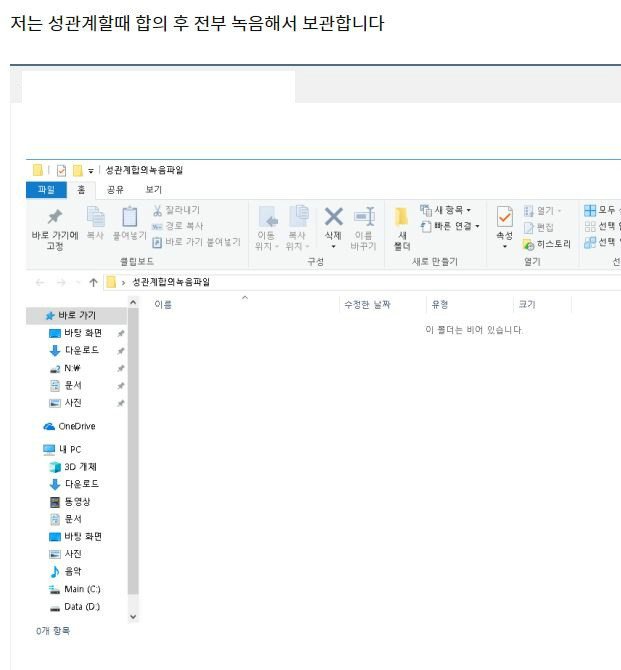The height and width of the screenshot is (670, 621).
Task: Select 3D 개체 folder under 내 PC
Action: (x=80, y=467)
